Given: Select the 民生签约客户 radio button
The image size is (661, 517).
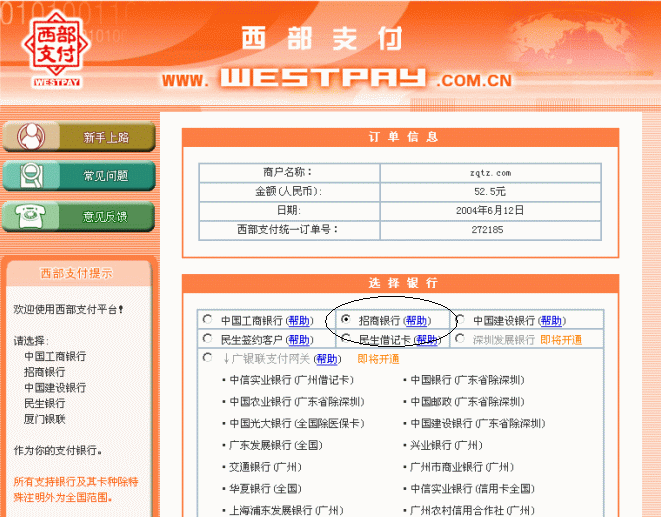Looking at the screenshot, I should [207, 339].
